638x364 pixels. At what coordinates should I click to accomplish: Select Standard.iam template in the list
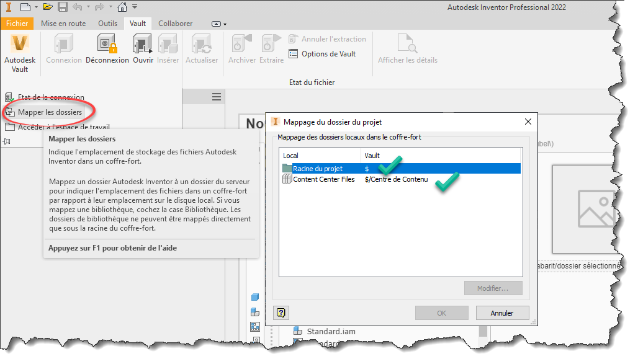pyautogui.click(x=325, y=332)
